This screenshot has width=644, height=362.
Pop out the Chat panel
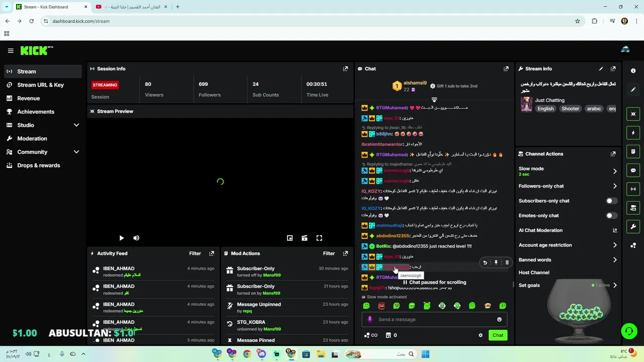(506, 69)
